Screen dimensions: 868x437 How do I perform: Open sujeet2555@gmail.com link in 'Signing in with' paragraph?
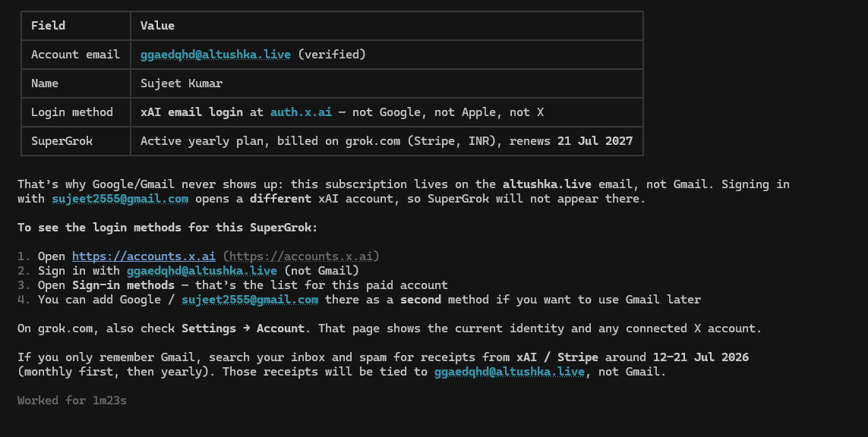[x=120, y=199]
